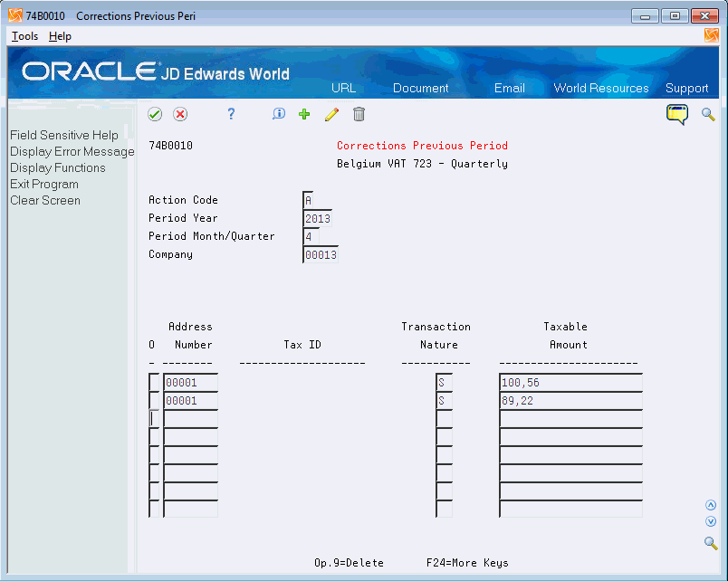Minimize the Corrections Previous Peri window
The image size is (728, 581).
coord(645,16)
